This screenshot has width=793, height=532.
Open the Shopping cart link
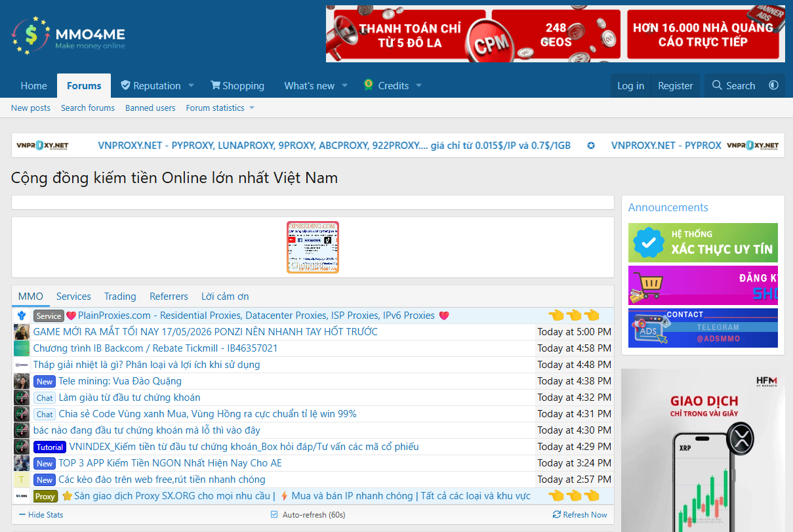pyautogui.click(x=237, y=85)
